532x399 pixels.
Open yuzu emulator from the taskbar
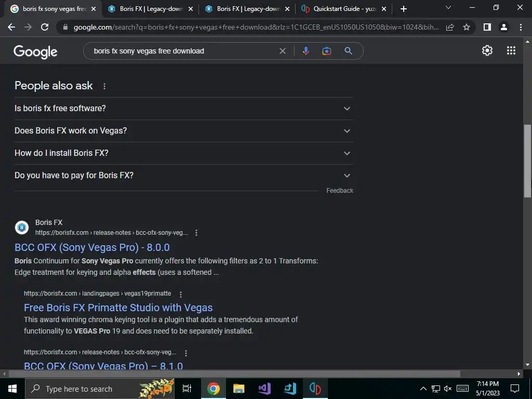pos(315,389)
